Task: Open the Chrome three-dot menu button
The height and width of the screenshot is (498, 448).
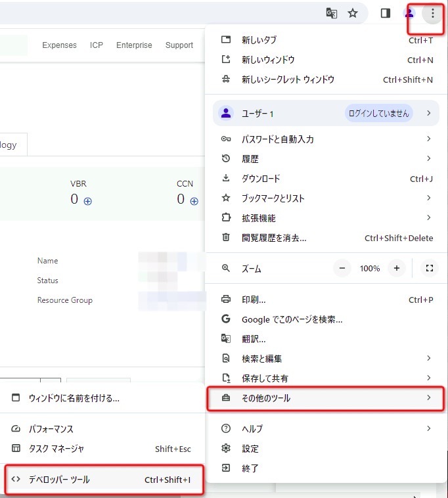Action: pyautogui.click(x=432, y=13)
